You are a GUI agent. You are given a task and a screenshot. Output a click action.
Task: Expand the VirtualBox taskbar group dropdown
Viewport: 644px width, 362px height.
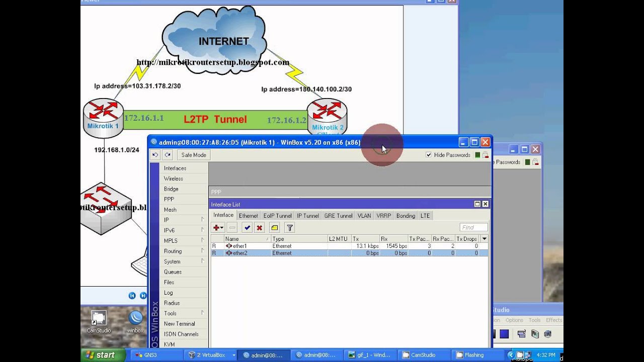click(234, 355)
